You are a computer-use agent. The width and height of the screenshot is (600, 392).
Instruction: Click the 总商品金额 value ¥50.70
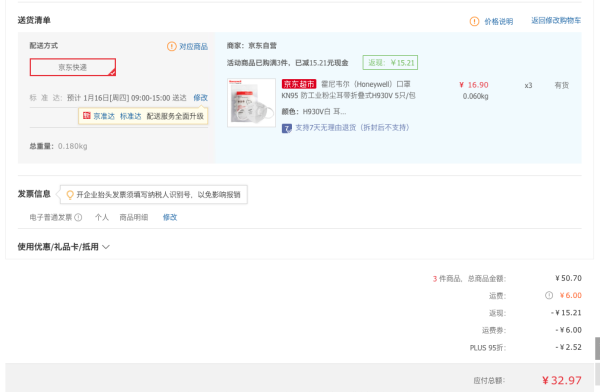pyautogui.click(x=568, y=278)
